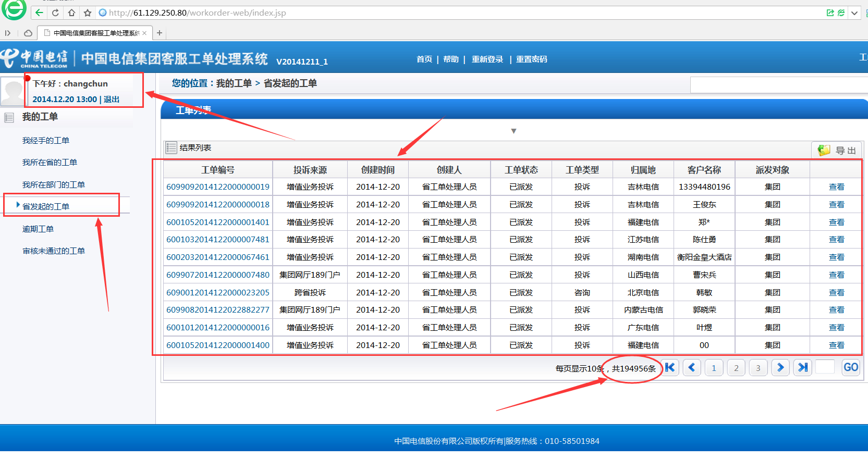Select 重新登录 in the header
868x459 pixels.
pos(487,59)
